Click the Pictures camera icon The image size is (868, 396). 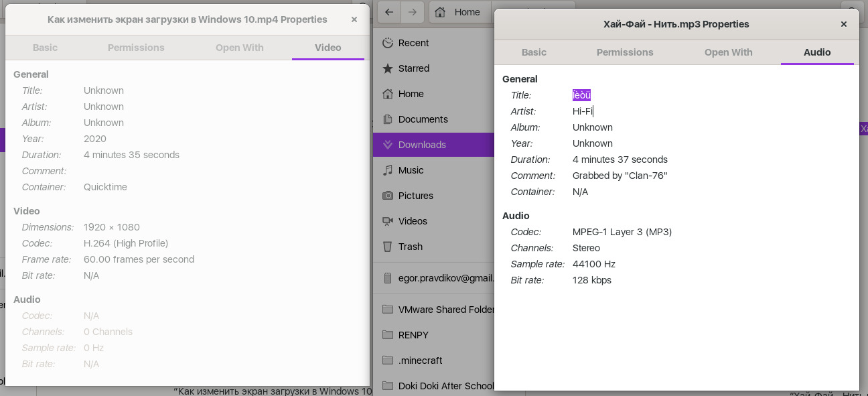click(x=387, y=196)
